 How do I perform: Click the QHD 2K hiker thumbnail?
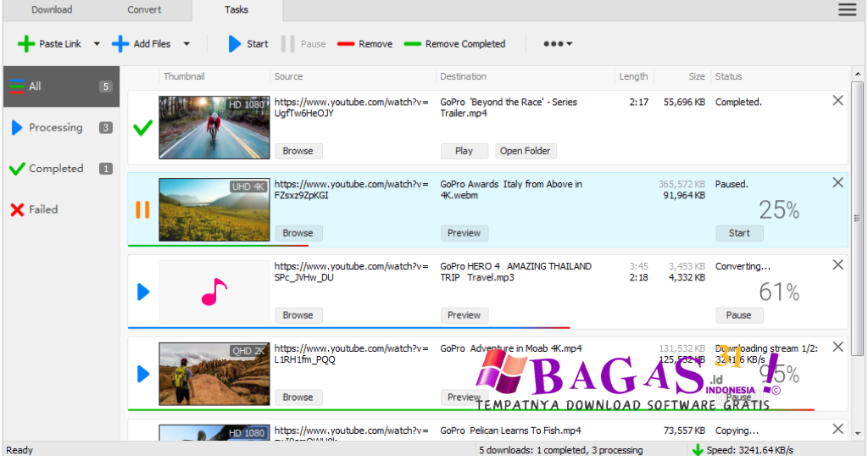[x=214, y=374]
